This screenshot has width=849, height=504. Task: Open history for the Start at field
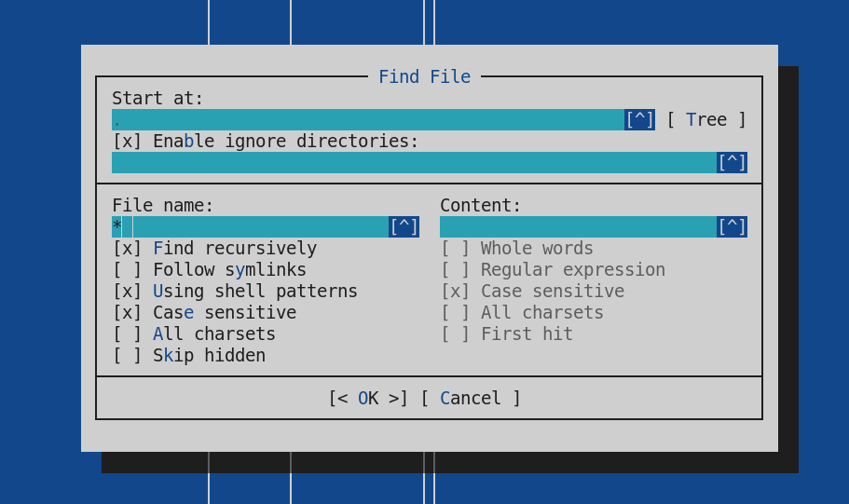(639, 119)
